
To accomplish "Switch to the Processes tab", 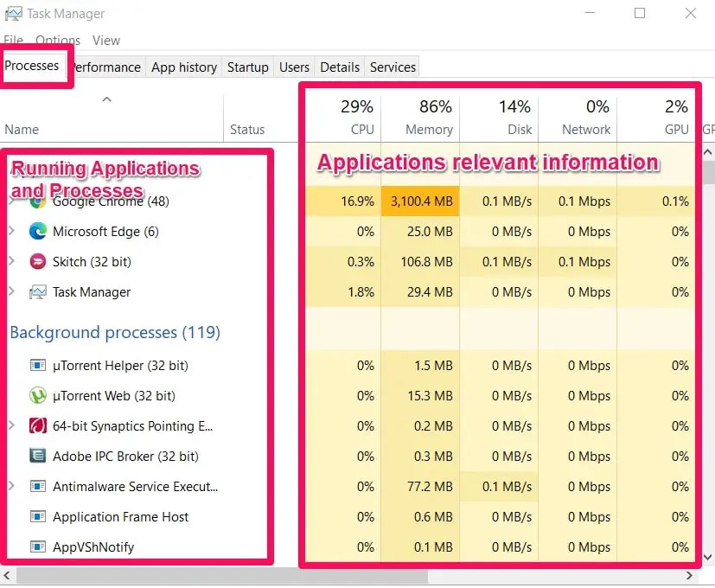I will tap(32, 66).
